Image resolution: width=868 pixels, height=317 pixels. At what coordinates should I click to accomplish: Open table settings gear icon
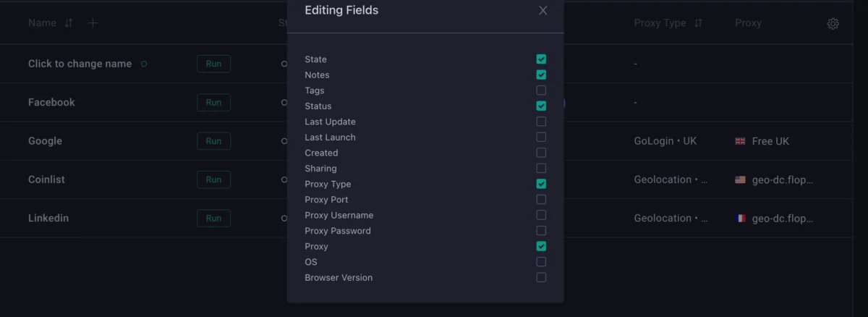[x=833, y=24]
